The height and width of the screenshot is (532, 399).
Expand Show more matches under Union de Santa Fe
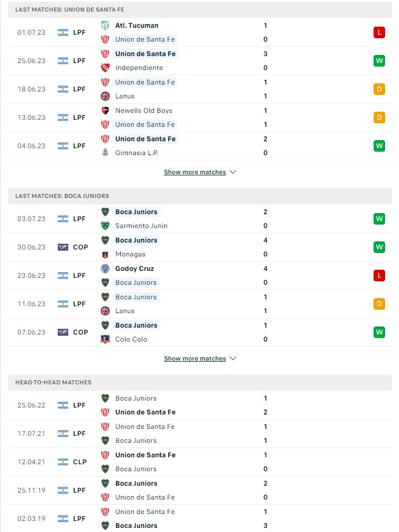pos(195,172)
